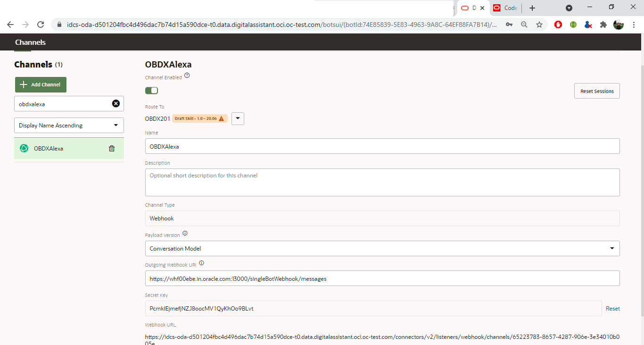This screenshot has height=345, width=644.
Task: Click the padlock site info icon
Action: coord(59,25)
